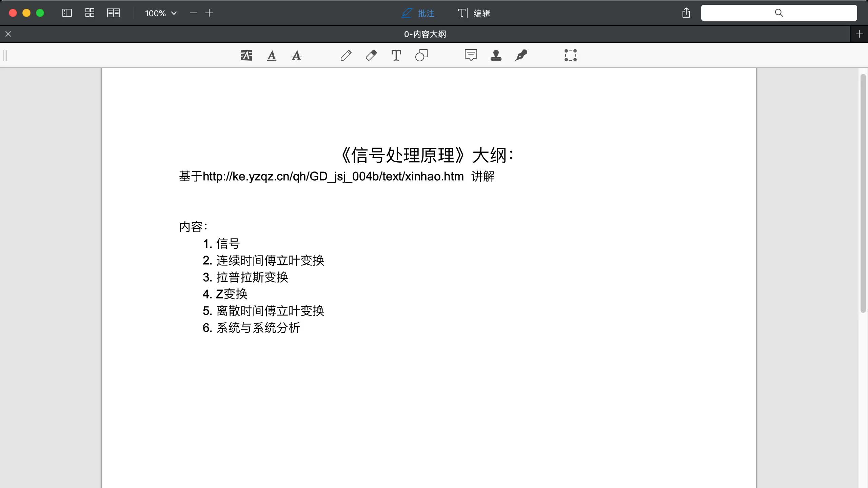Click list item 3. 拉普拉斯变换
The image size is (868, 488).
tap(245, 277)
